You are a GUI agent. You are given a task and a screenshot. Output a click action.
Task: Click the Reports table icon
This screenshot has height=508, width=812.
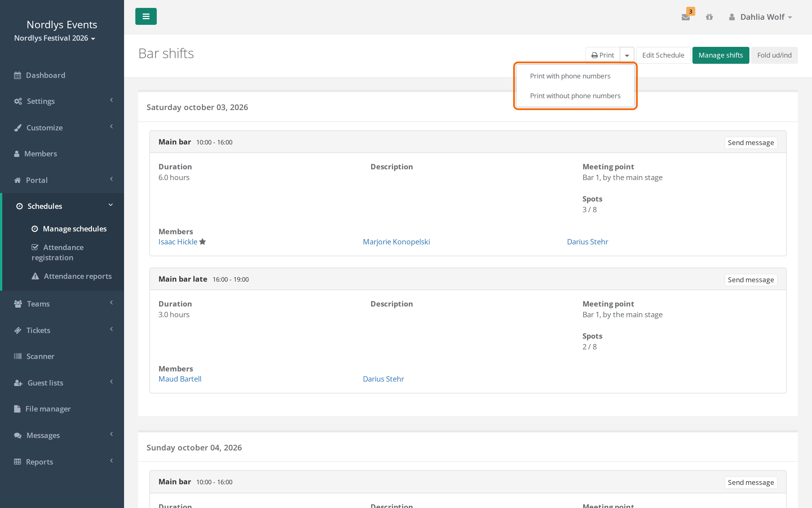(17, 462)
